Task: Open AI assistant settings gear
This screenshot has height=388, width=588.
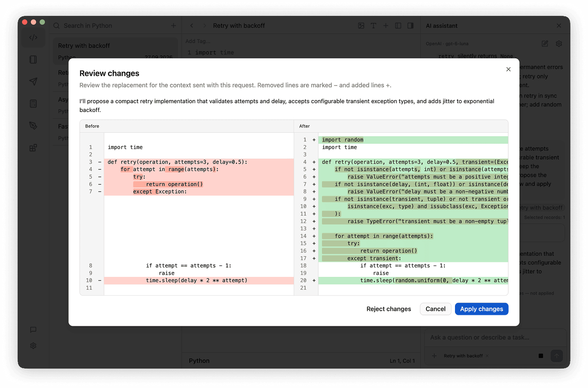Action: (559, 44)
